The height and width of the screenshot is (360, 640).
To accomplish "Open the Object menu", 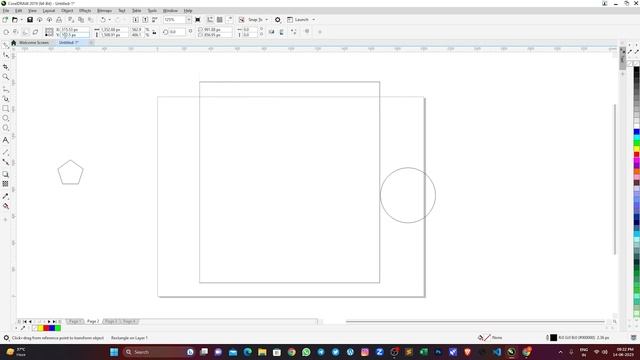I will (67, 11).
